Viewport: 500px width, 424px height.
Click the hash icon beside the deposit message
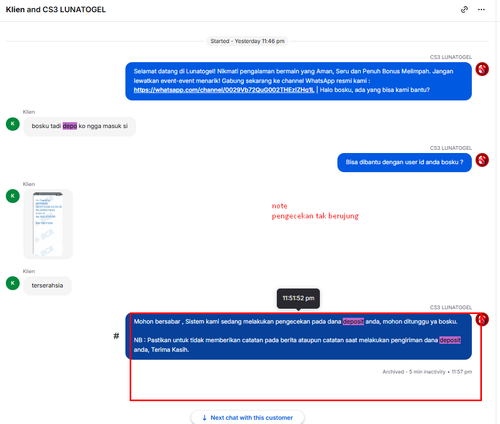coord(116,336)
